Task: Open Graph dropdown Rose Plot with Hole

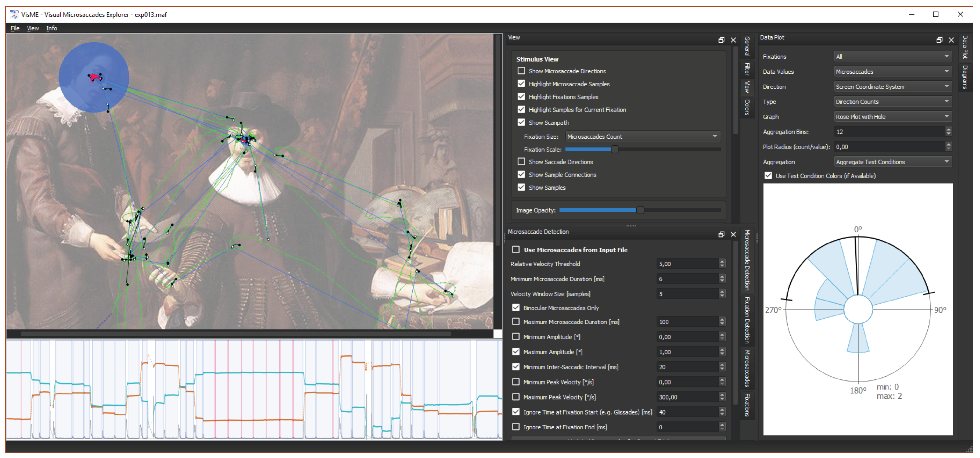Action: coord(893,117)
